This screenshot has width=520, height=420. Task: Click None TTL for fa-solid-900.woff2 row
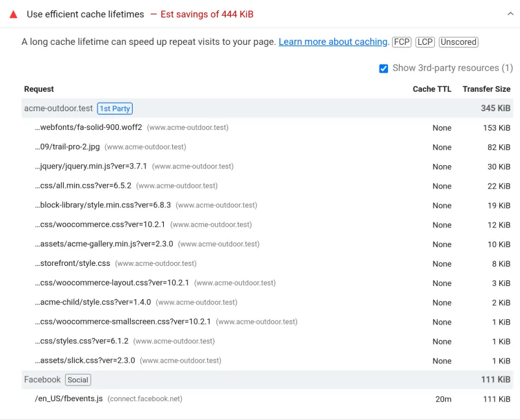pyautogui.click(x=442, y=127)
